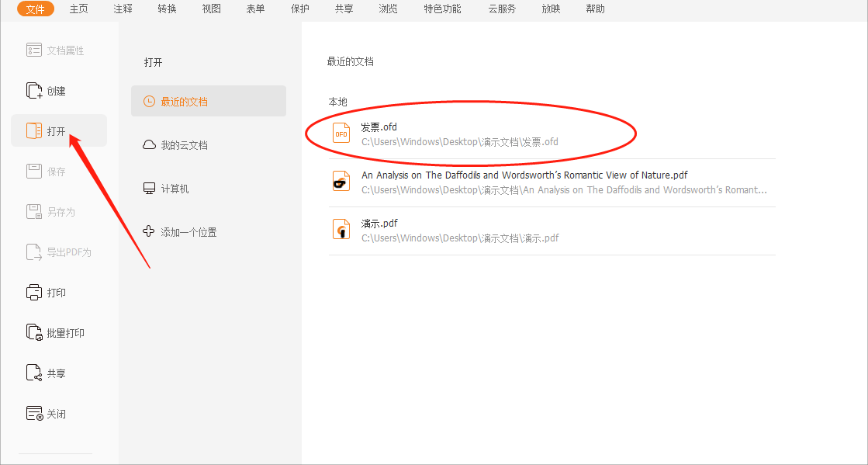Click the PDF thumbnail for 演示.pdf
This screenshot has height=465, width=868.
click(x=341, y=230)
